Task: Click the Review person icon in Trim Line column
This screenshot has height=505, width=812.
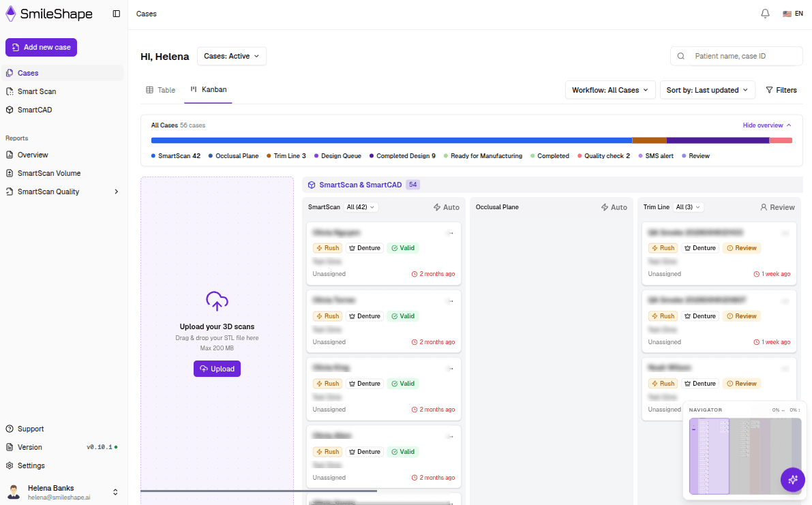Action: click(x=764, y=207)
